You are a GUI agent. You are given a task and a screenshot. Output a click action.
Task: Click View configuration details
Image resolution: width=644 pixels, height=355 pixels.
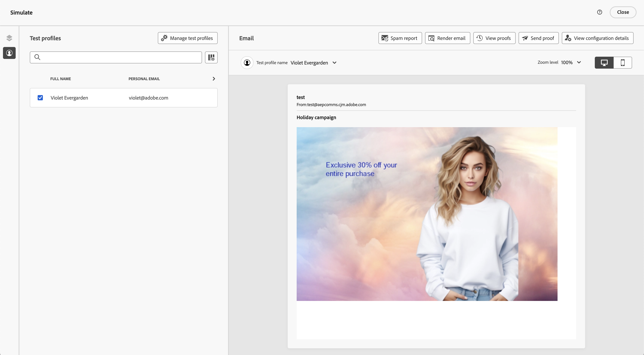(597, 38)
